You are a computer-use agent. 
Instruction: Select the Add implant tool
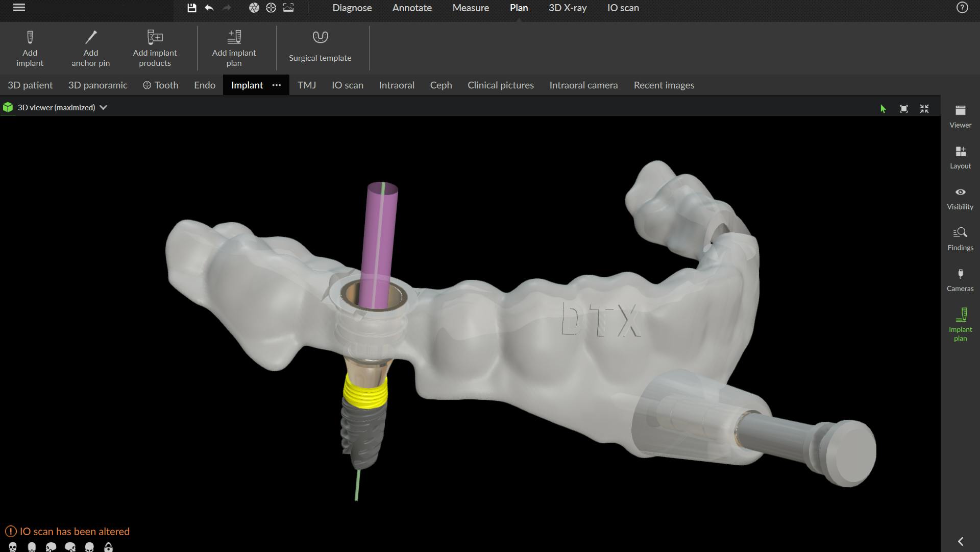pyautogui.click(x=30, y=47)
